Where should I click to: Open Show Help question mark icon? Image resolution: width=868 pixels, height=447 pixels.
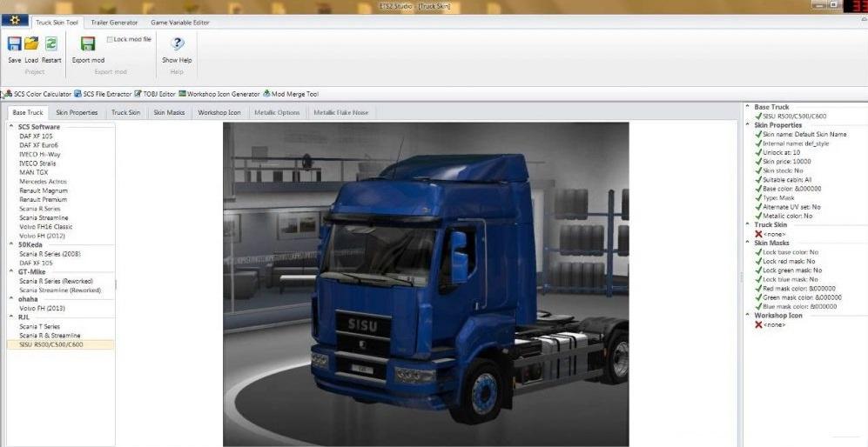coord(177,43)
